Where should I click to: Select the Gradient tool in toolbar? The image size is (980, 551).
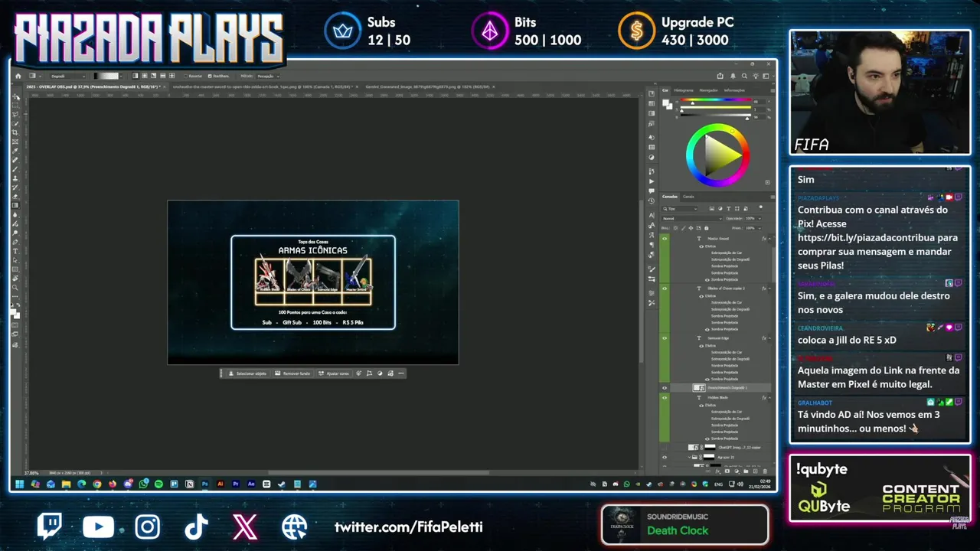pyautogui.click(x=15, y=206)
